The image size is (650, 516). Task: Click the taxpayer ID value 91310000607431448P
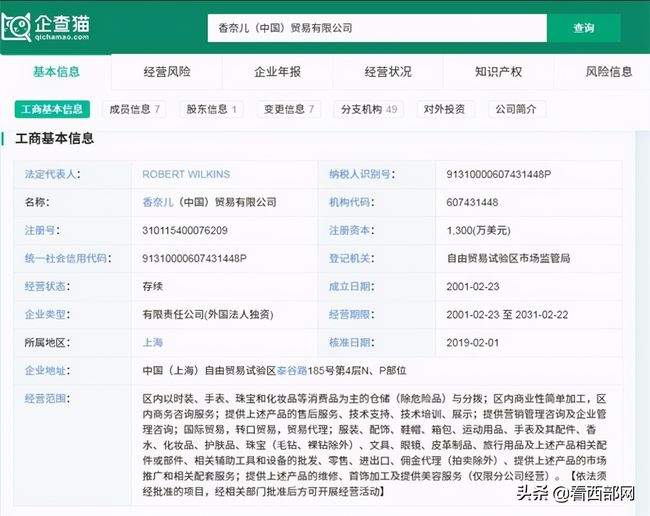coord(499,174)
